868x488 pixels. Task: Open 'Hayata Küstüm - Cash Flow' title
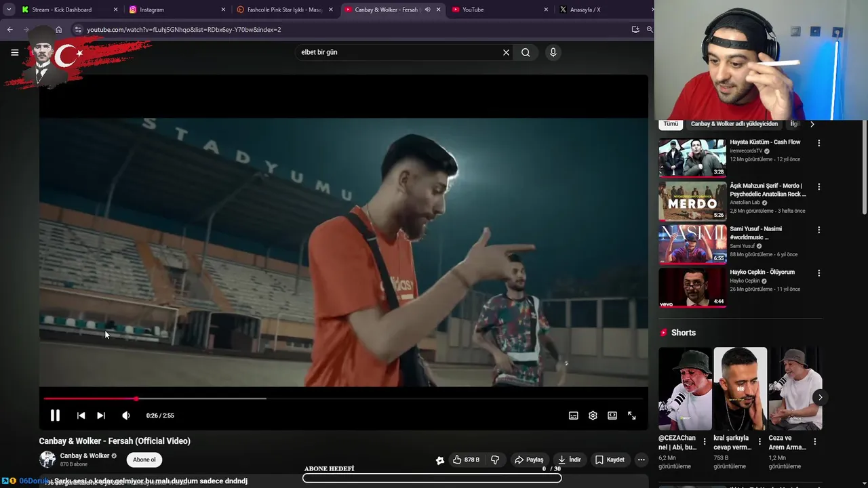click(765, 142)
